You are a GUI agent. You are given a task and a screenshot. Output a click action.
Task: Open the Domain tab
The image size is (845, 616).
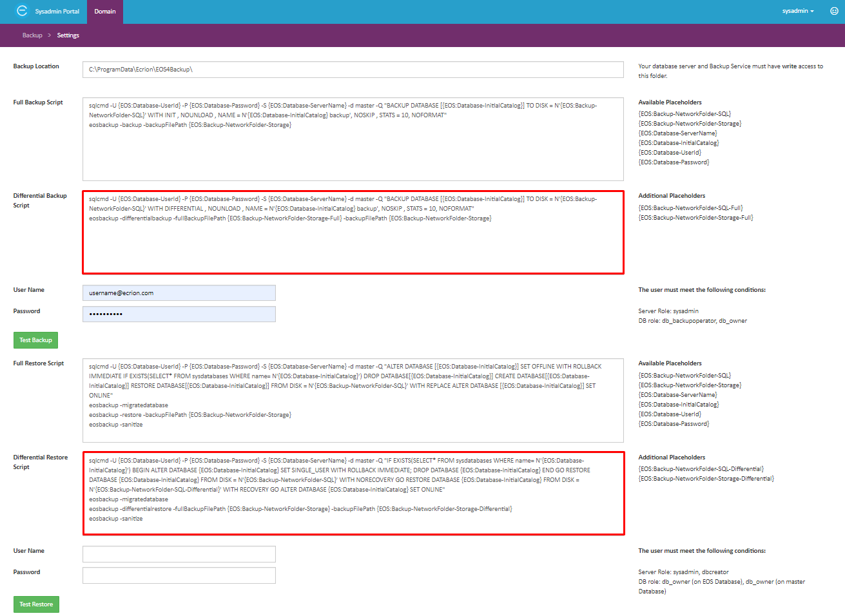tap(105, 12)
